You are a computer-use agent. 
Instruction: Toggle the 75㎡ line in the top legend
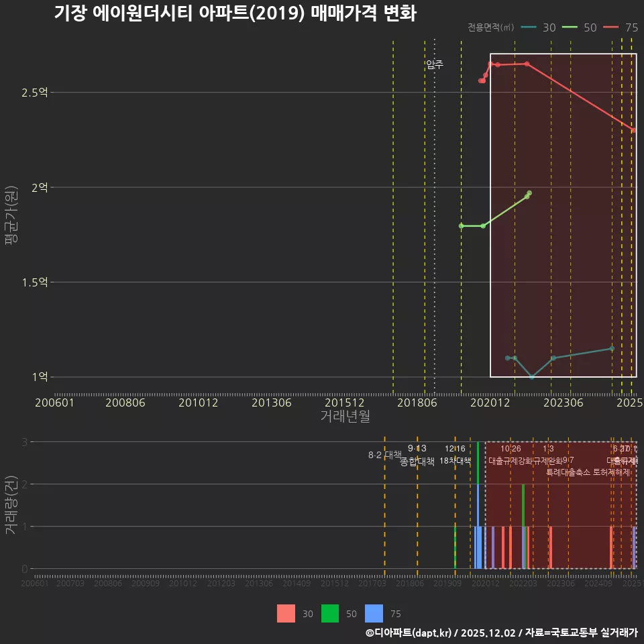tap(631, 28)
